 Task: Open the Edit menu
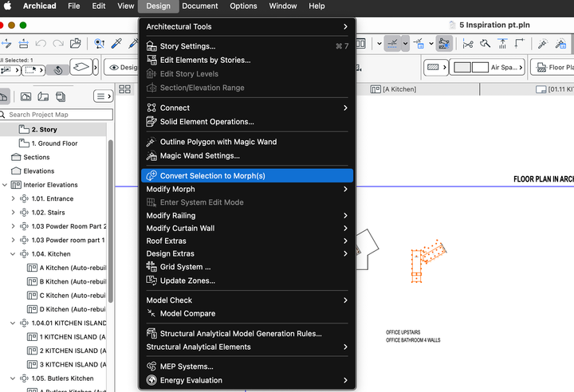99,6
